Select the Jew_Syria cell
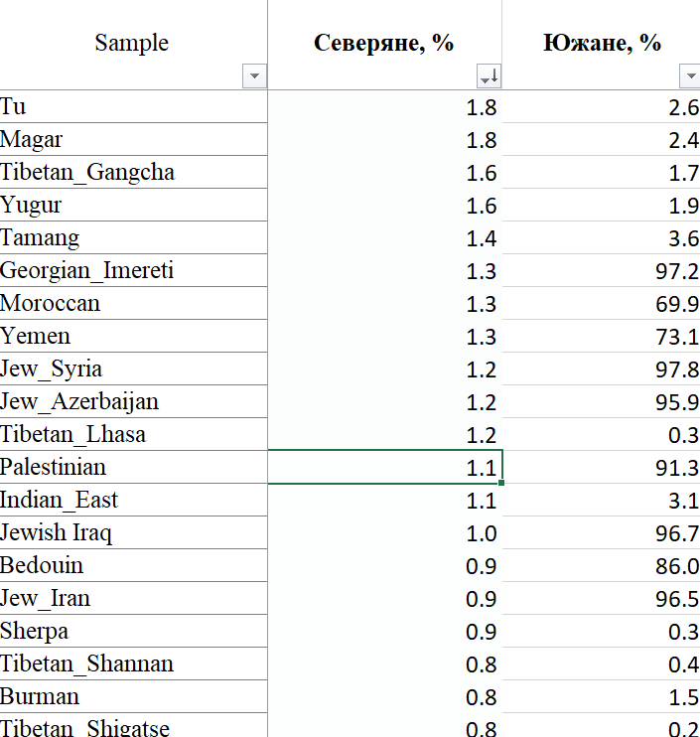 pyautogui.click(x=133, y=368)
